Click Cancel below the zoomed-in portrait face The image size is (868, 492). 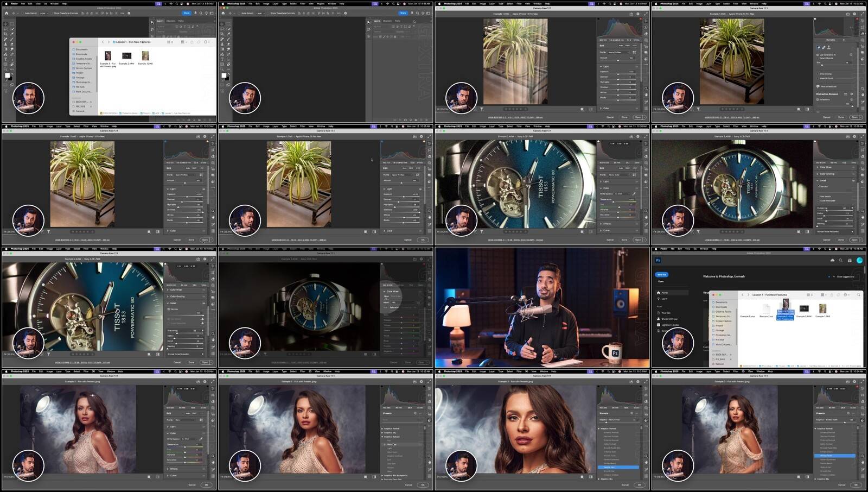click(x=625, y=485)
